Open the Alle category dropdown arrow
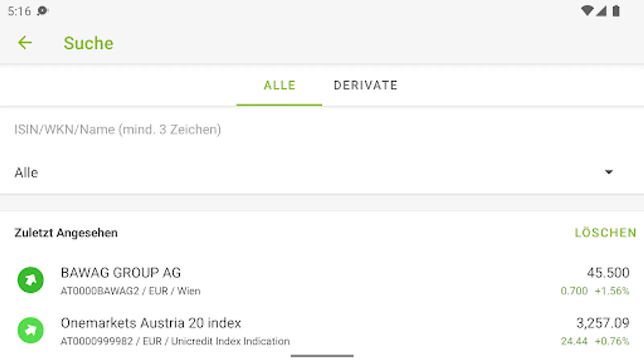644x362 pixels. coord(609,172)
